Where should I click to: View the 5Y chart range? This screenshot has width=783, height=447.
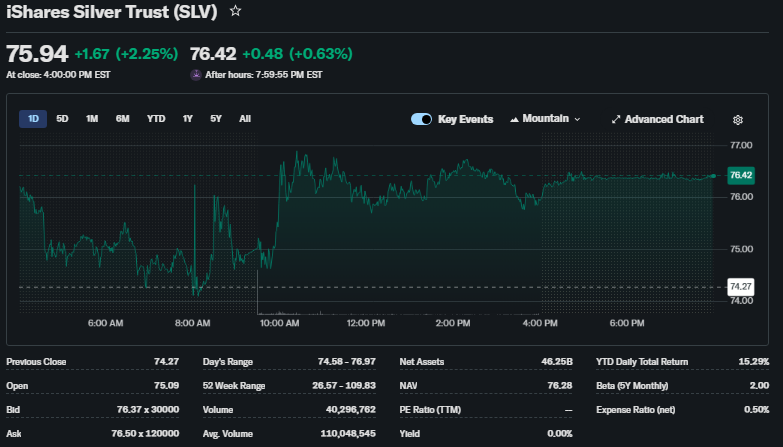(216, 119)
